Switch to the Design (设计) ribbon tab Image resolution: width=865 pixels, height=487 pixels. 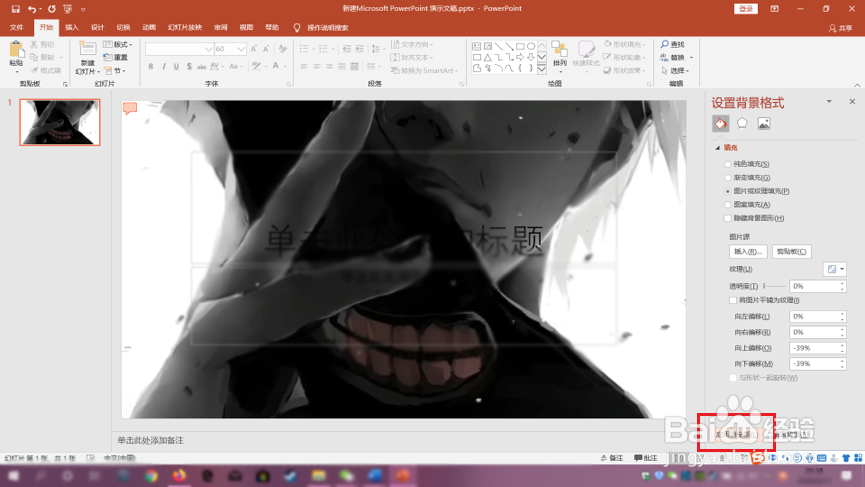click(98, 28)
